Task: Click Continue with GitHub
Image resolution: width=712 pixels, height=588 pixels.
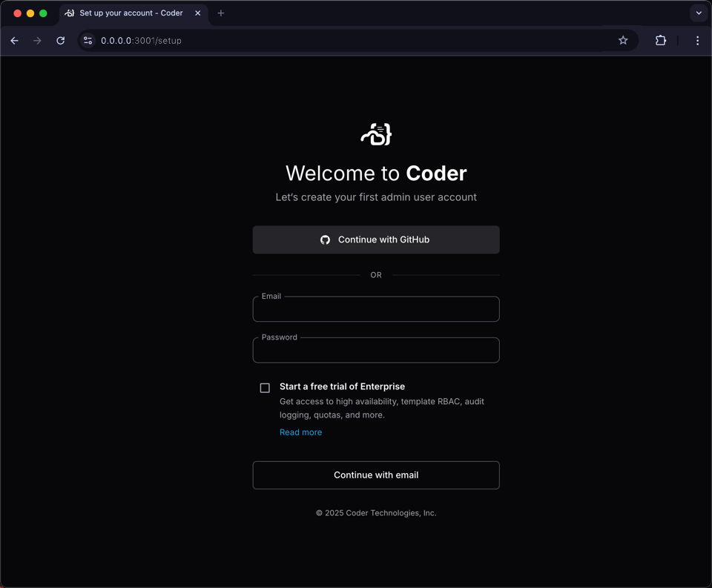Action: click(x=375, y=240)
